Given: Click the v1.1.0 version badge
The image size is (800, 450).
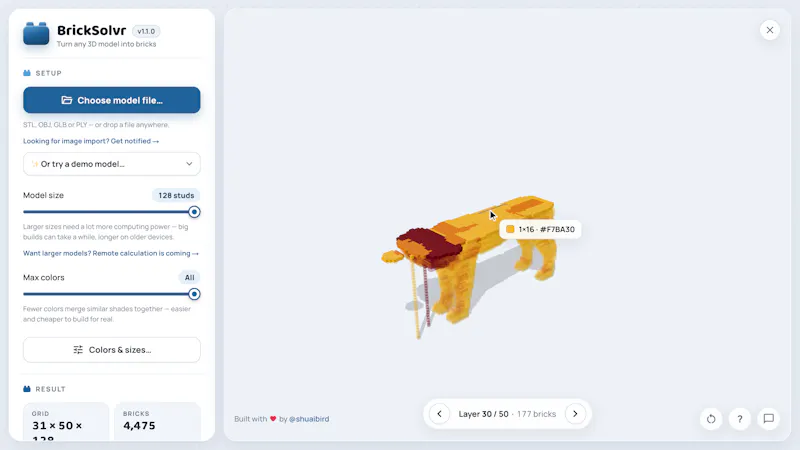Looking at the screenshot, I should click(146, 31).
